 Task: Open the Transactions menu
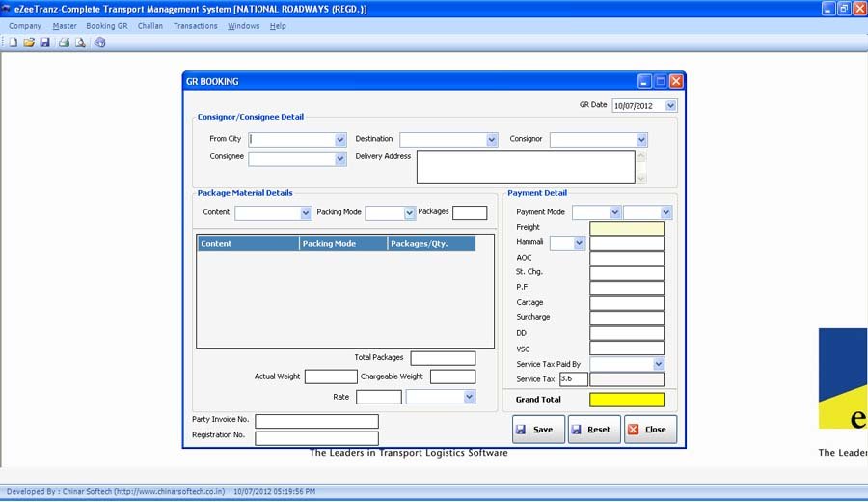point(196,26)
